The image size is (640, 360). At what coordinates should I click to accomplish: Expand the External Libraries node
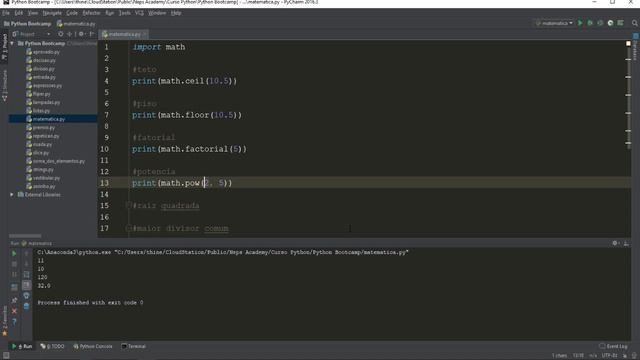click(x=12, y=195)
